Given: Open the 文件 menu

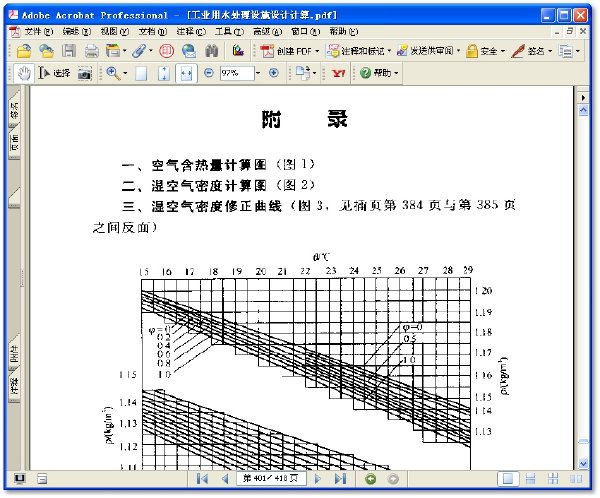Looking at the screenshot, I should click(x=38, y=31).
